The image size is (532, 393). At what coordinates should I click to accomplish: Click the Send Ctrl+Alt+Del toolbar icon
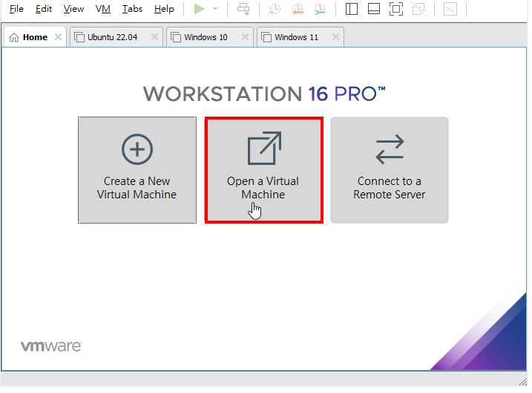click(243, 9)
